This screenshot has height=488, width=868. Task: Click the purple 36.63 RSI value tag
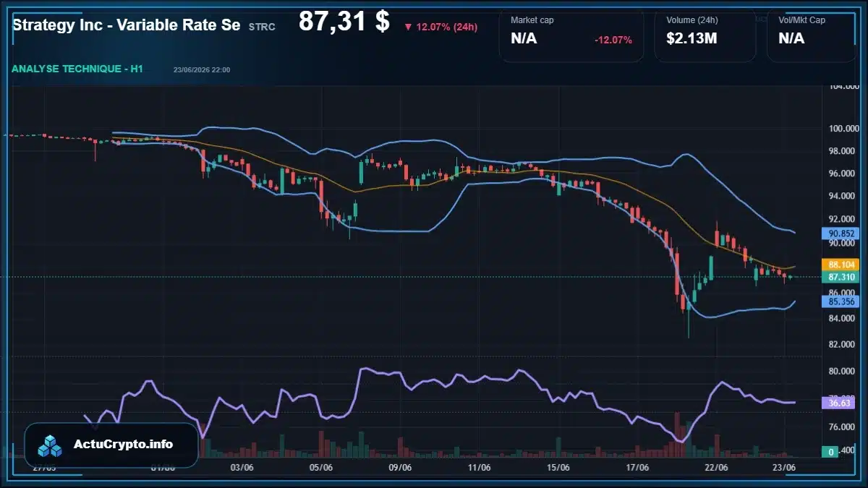[840, 403]
